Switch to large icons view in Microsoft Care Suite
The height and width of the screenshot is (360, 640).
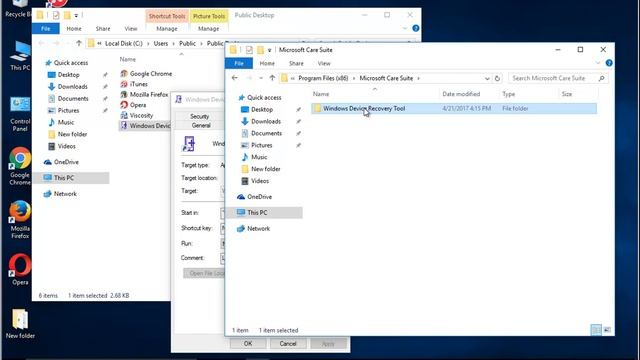pos(607,330)
